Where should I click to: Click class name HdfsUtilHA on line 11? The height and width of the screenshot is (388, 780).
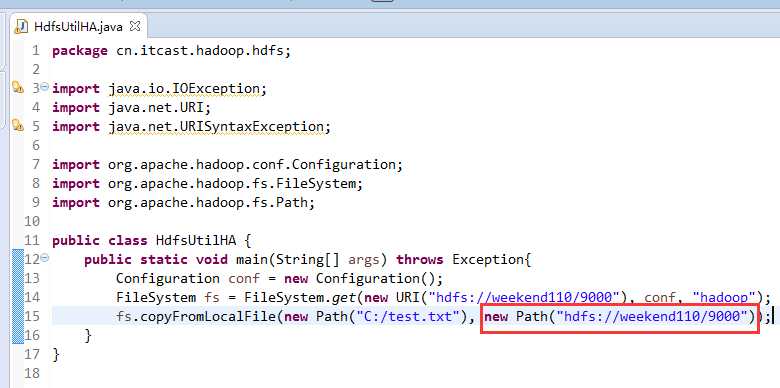coord(196,241)
